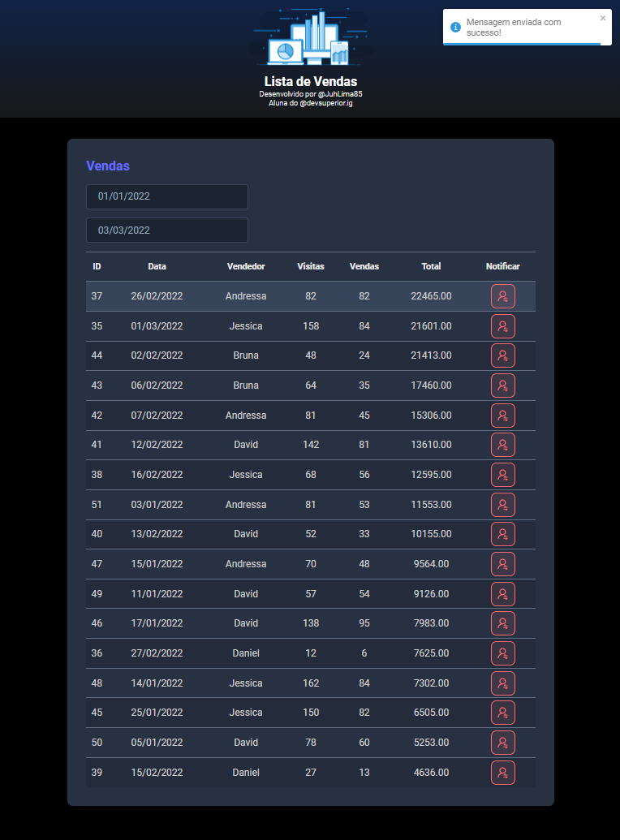Open start date field 01/01/2022

[167, 196]
